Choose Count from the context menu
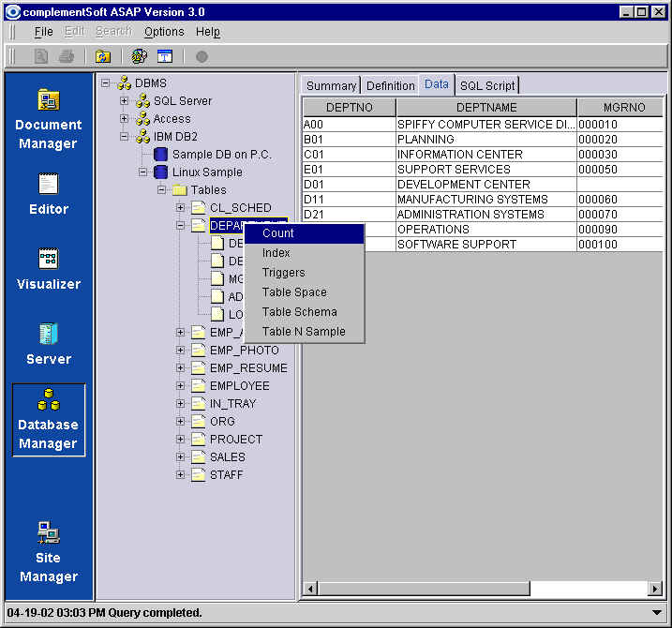Image resolution: width=672 pixels, height=628 pixels. click(305, 233)
